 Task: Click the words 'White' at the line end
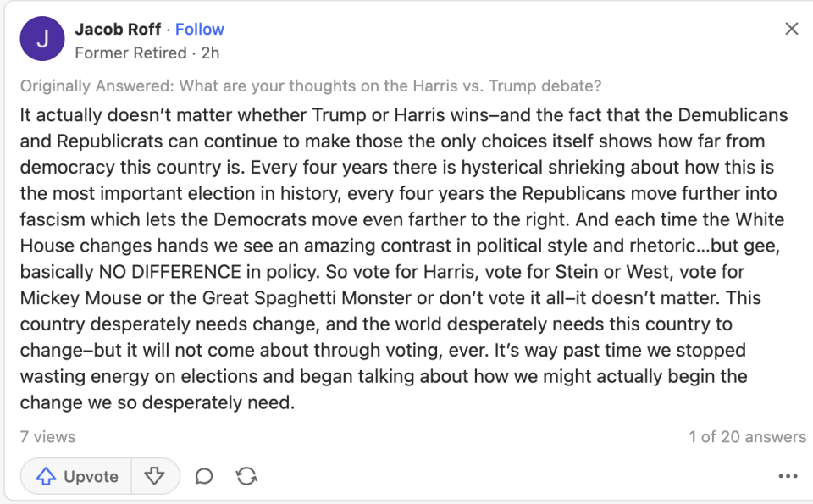click(x=760, y=219)
